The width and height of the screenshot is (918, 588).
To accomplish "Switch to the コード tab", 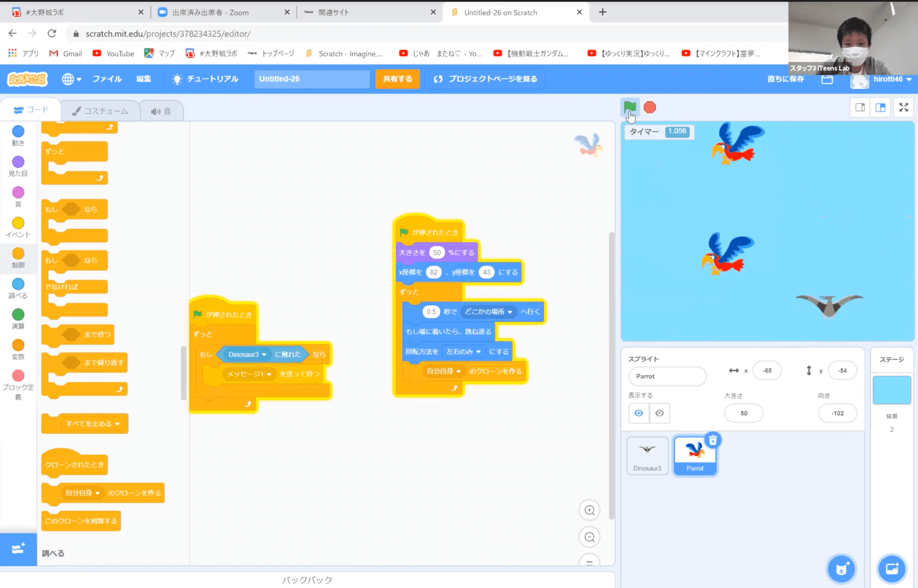I will tap(31, 110).
